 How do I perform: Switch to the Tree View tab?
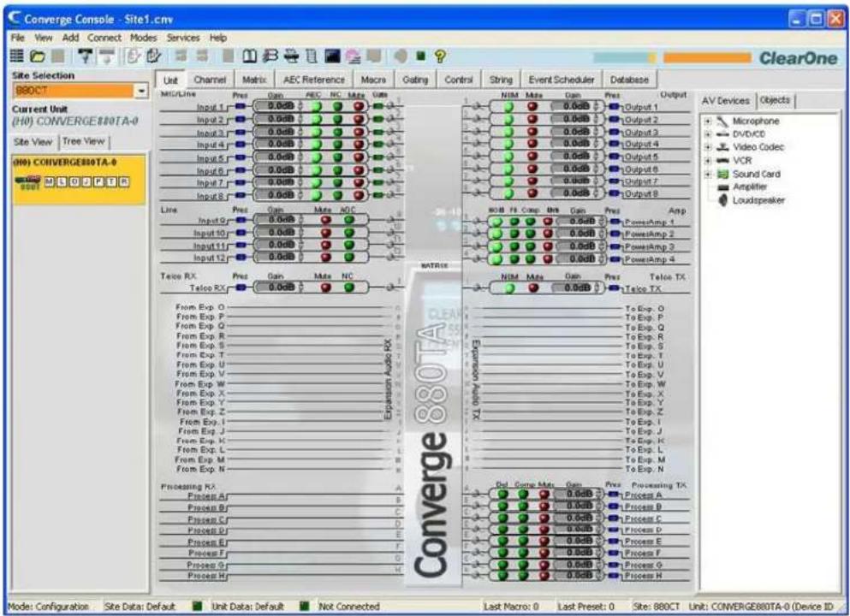tap(83, 141)
